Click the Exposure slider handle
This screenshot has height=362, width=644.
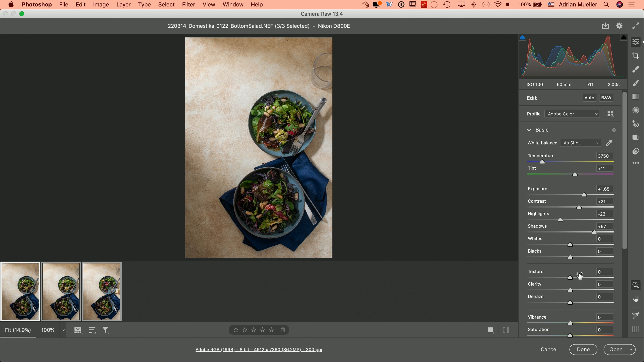coord(584,195)
